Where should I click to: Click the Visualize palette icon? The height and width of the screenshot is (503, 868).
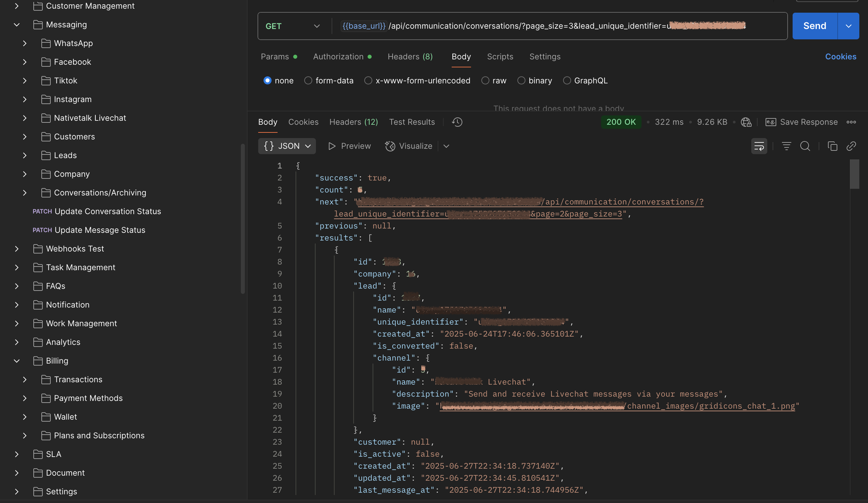click(390, 146)
